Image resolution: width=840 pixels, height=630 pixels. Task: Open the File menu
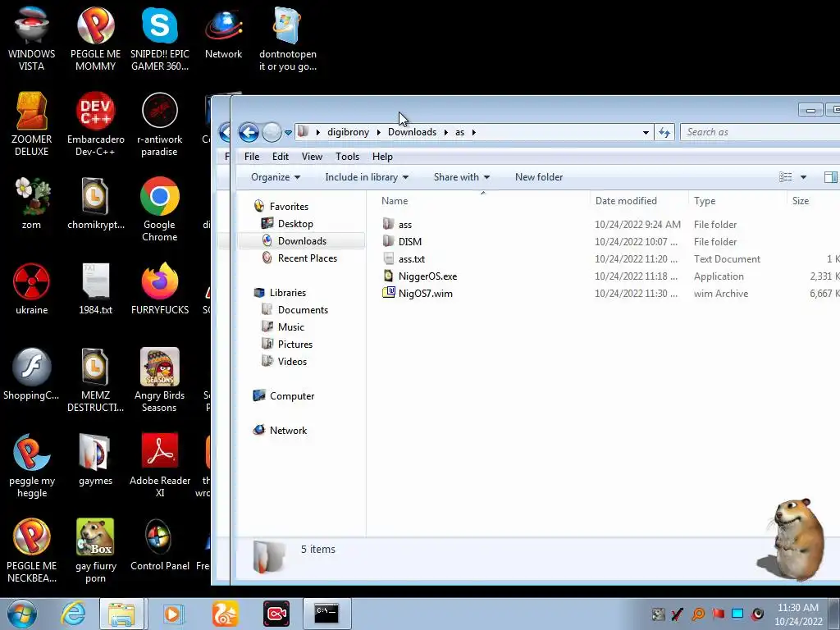coord(252,157)
